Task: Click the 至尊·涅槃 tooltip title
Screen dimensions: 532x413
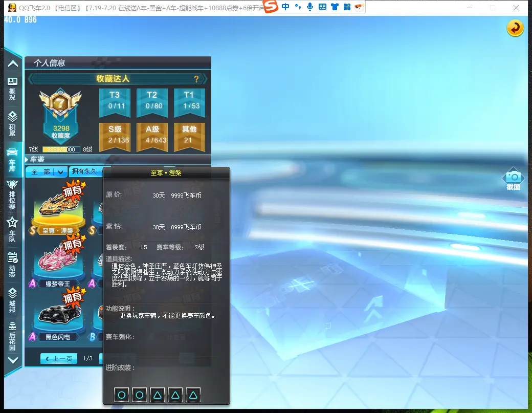Action: coord(166,173)
